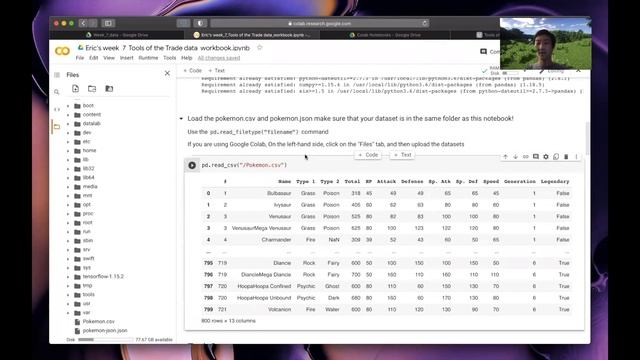This screenshot has height=360, width=640.
Task: Mirror cell in tab icon
Action: point(556,157)
